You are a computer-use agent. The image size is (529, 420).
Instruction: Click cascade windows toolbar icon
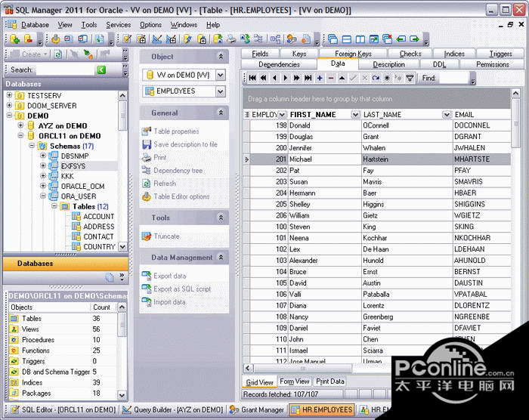point(333,39)
